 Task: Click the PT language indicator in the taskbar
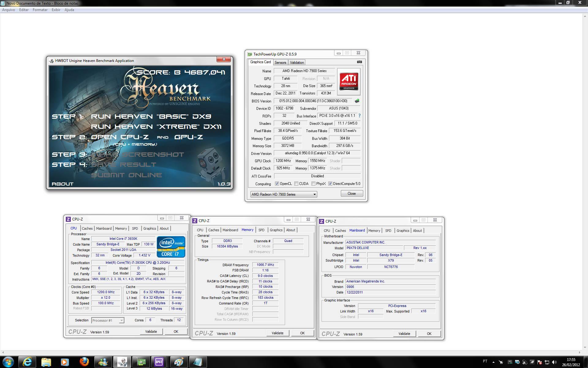tap(485, 362)
